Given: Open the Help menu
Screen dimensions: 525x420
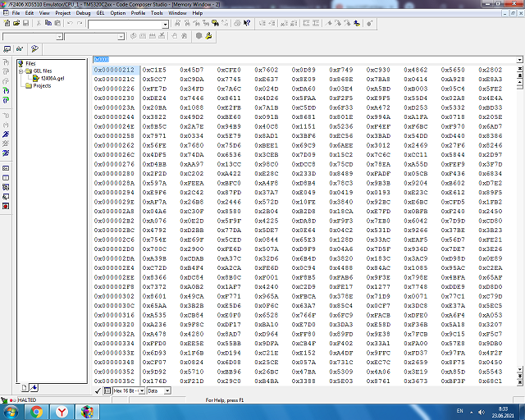Looking at the screenshot, I should click(198, 13).
